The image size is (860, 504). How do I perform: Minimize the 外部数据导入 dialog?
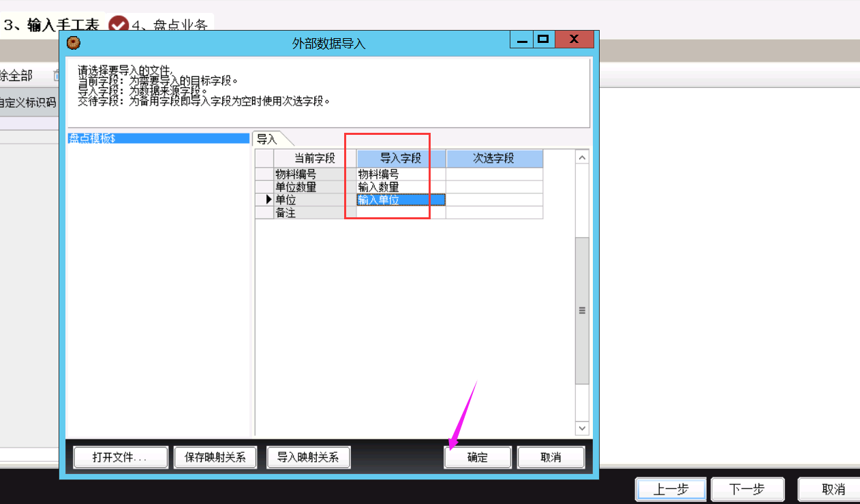521,40
